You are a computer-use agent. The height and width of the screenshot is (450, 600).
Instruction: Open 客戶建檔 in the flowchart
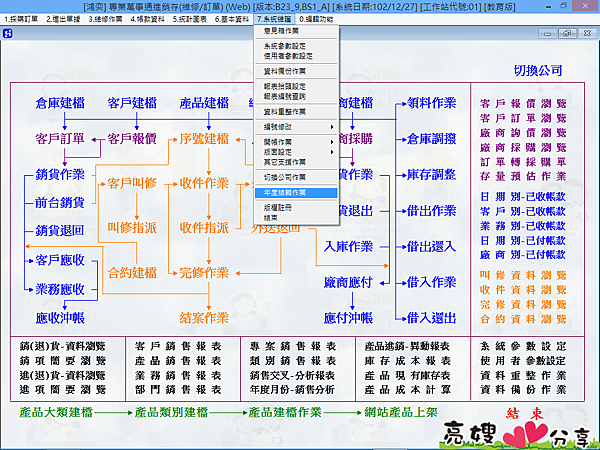click(x=132, y=103)
